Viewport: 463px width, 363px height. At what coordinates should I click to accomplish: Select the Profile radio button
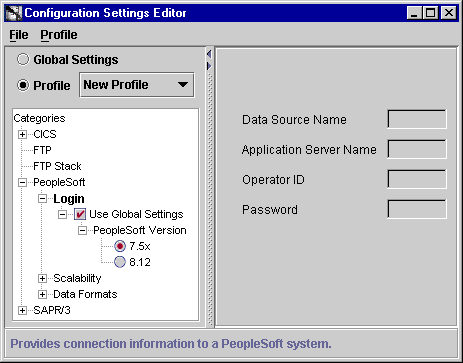(23, 85)
